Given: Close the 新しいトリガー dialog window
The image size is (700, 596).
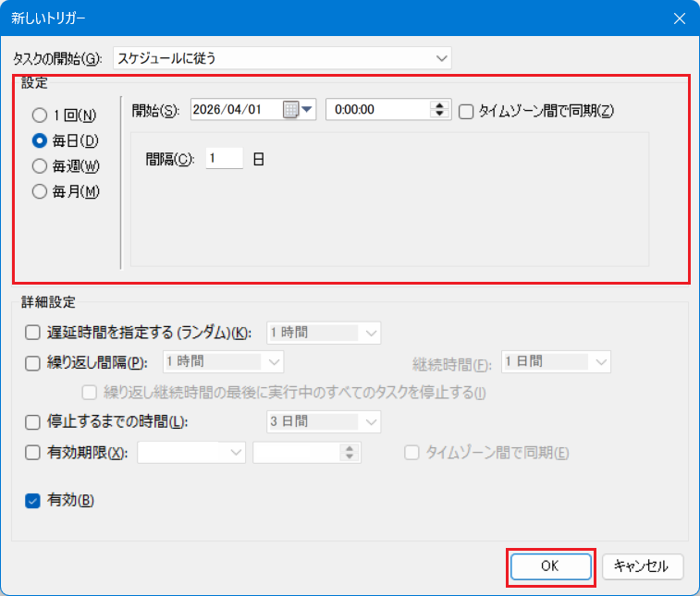Looking at the screenshot, I should (679, 18).
